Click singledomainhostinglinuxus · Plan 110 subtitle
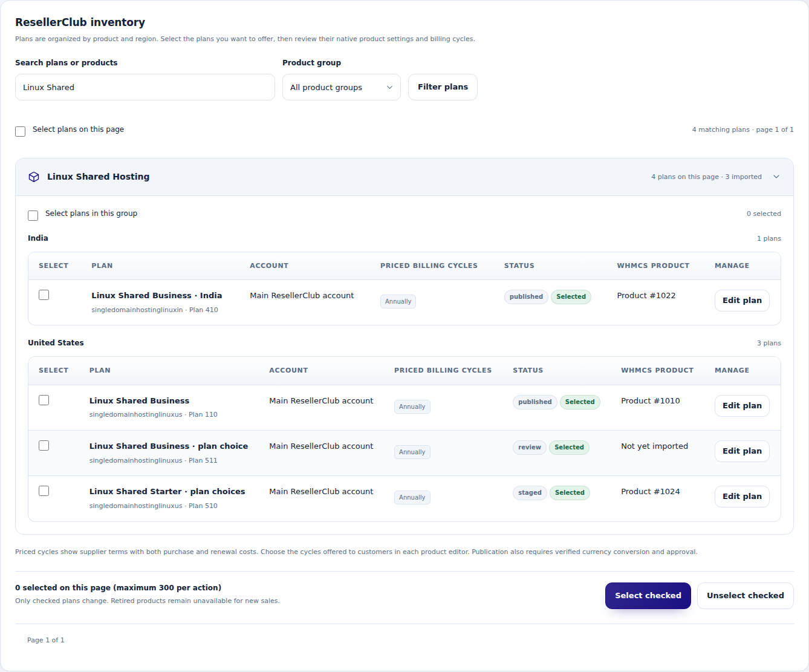This screenshot has width=809, height=672. pos(154,415)
